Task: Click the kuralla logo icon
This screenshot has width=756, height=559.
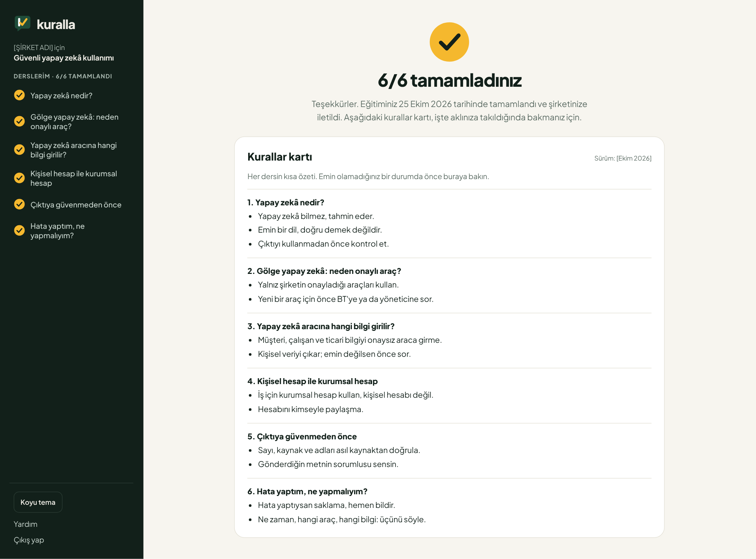Action: click(22, 23)
